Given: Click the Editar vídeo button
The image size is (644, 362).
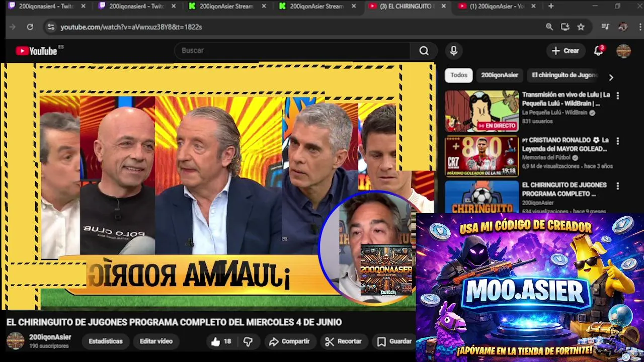Looking at the screenshot, I should tap(156, 341).
